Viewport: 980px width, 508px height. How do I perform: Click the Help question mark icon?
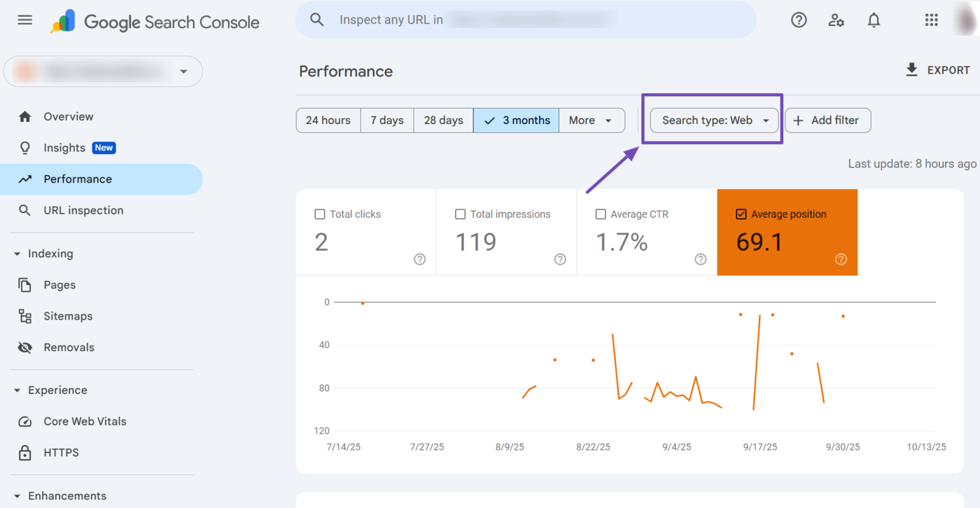click(799, 20)
